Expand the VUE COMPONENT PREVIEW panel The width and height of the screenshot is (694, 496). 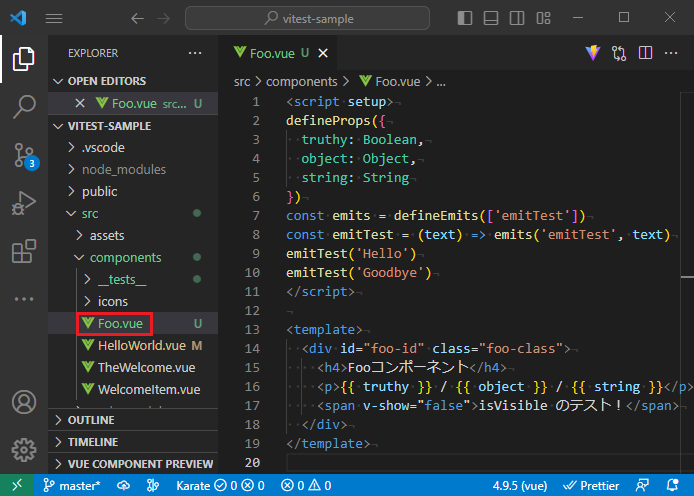[x=133, y=464]
